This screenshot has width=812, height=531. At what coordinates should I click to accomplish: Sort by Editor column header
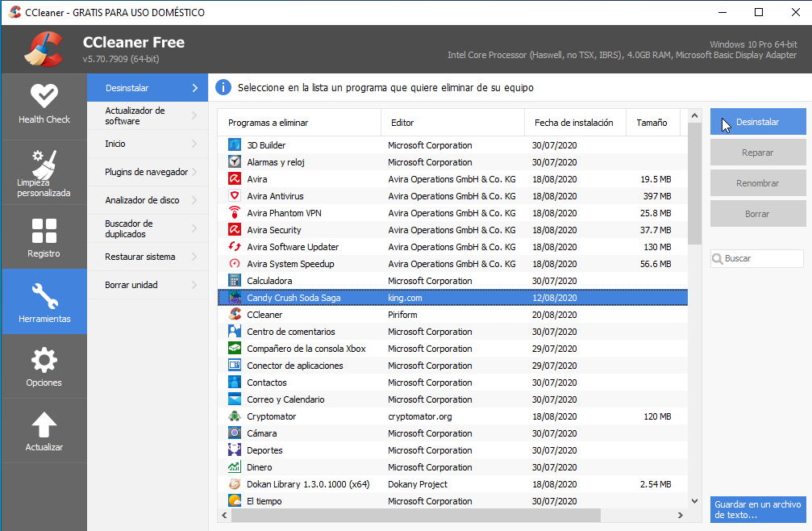pos(452,123)
